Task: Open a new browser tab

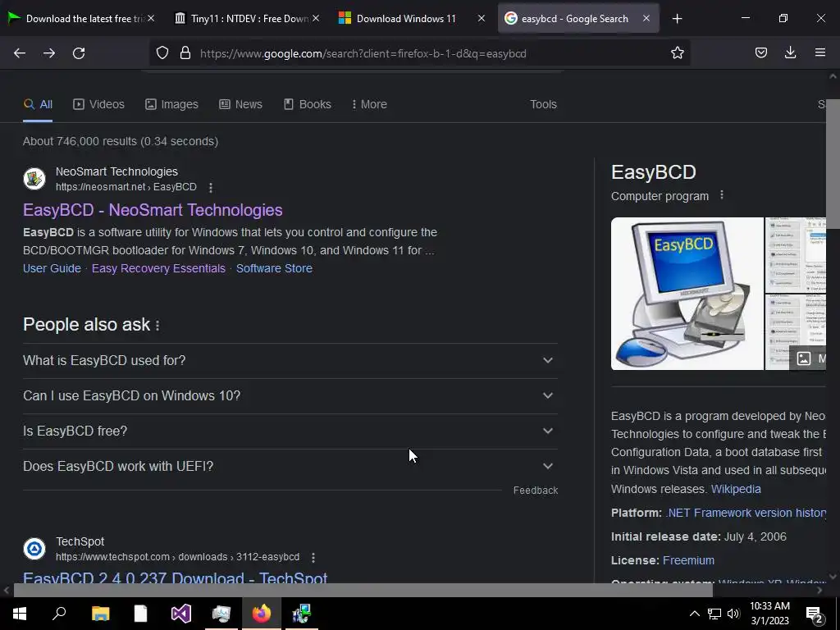Action: [677, 19]
